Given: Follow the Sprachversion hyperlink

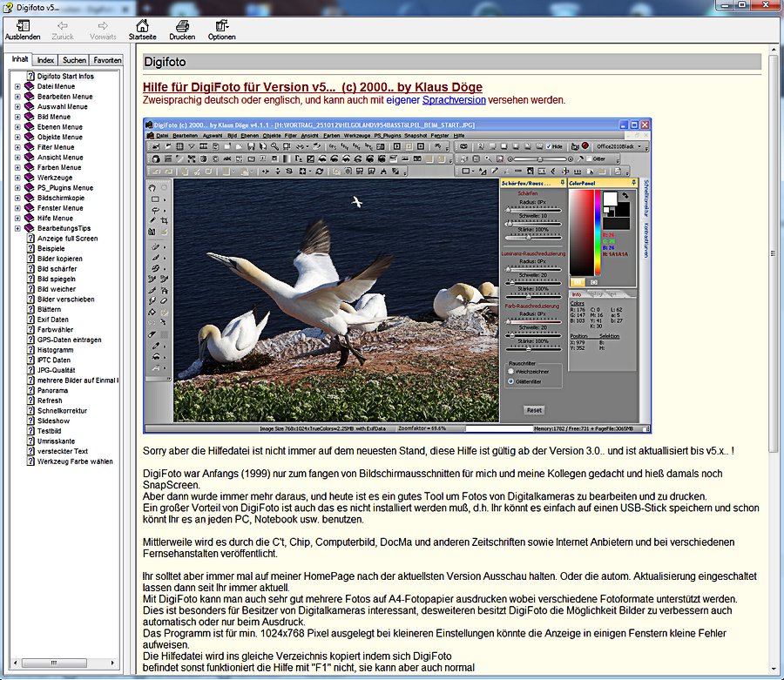Looking at the screenshot, I should click(x=453, y=100).
